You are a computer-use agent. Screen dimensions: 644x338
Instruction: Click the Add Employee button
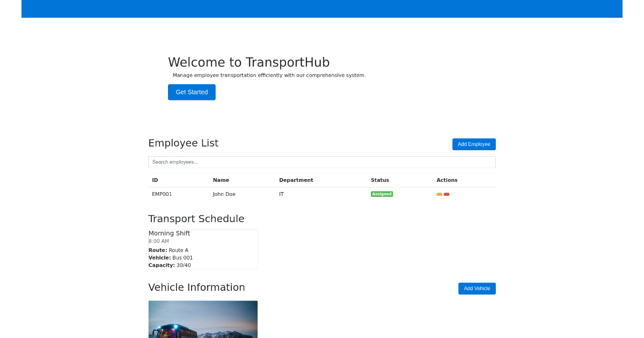474,144
